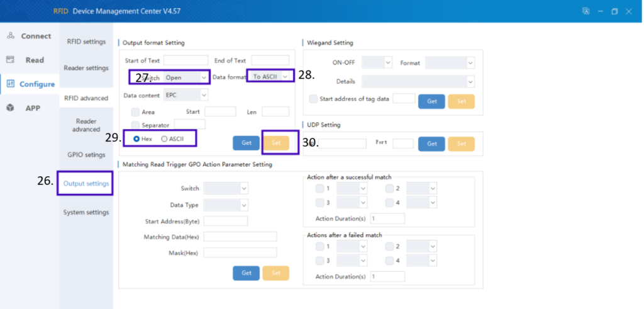This screenshot has height=309, width=644.
Task: Click the language switch icon in title bar
Action: (x=586, y=11)
